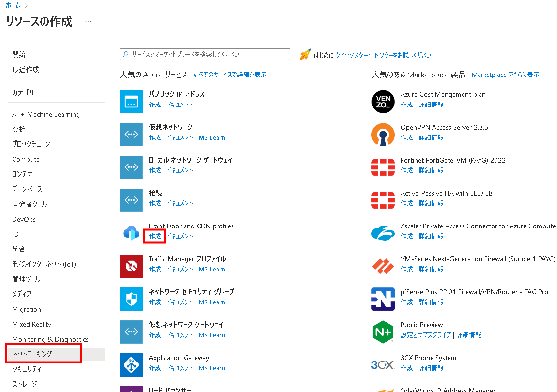557x392 pixels.
Task: Open 詳細情報 for 3CX Phone System
Action: [x=431, y=368]
